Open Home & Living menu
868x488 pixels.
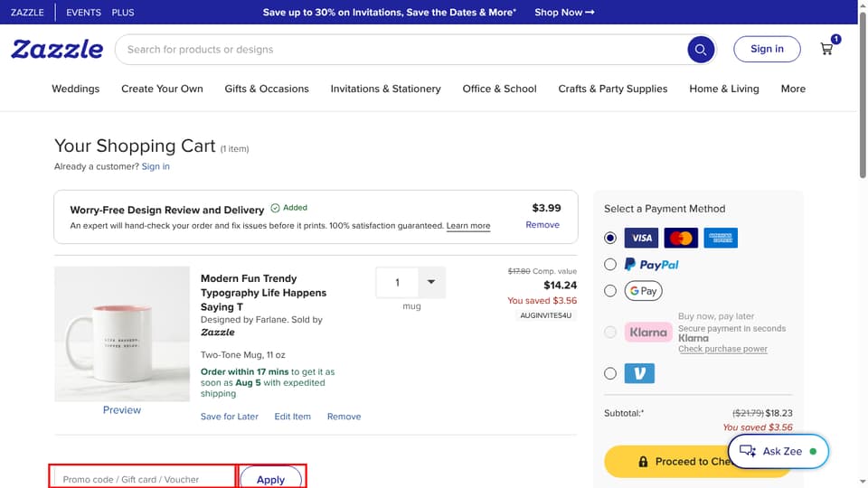(x=724, y=89)
